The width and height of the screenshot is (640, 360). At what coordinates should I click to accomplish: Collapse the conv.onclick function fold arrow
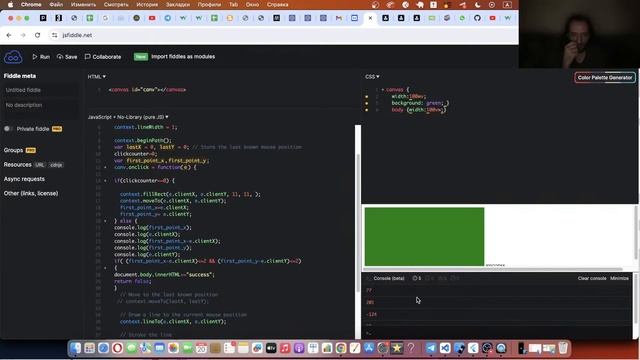[105, 167]
